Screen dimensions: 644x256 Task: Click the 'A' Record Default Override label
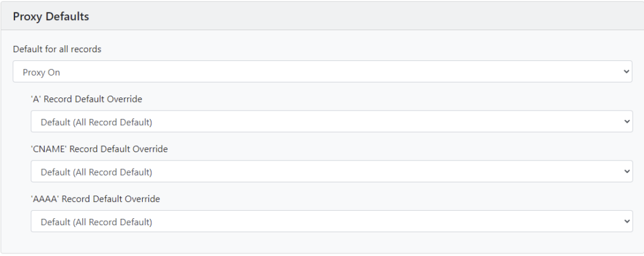(x=86, y=99)
